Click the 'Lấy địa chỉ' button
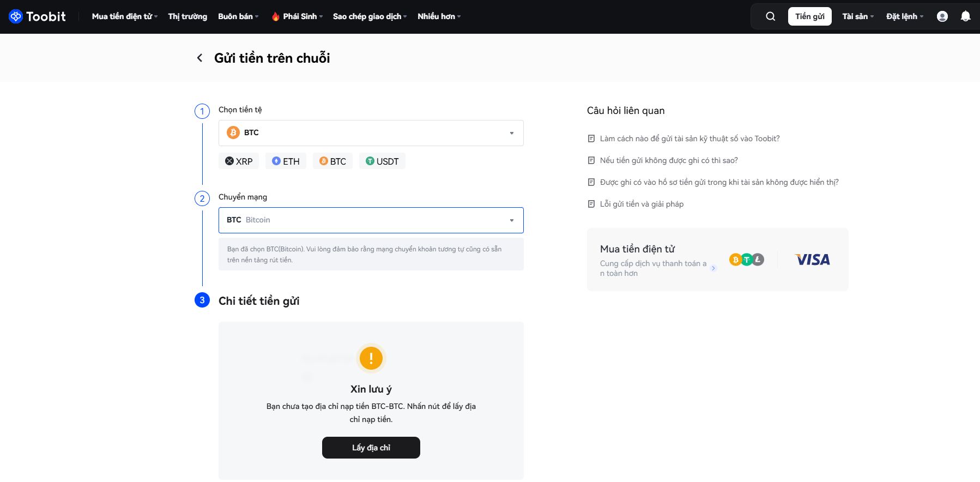Image resolution: width=980 pixels, height=482 pixels. pyautogui.click(x=371, y=448)
